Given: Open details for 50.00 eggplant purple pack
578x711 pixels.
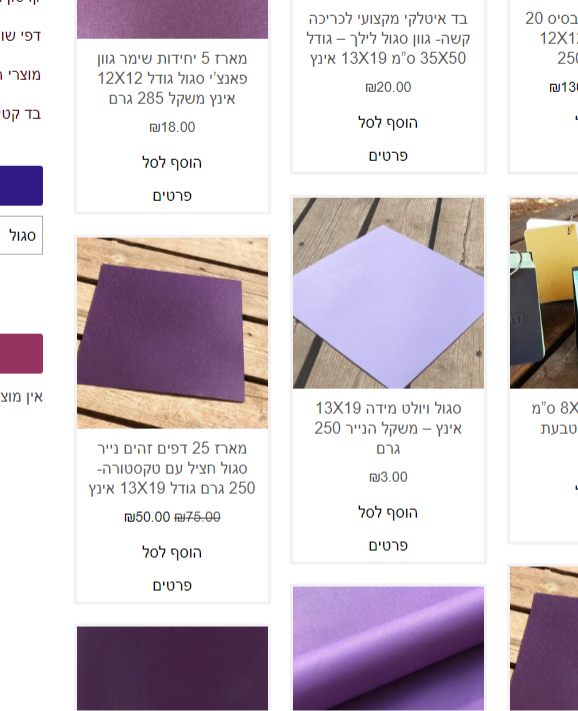Looking at the screenshot, I should (x=172, y=586).
